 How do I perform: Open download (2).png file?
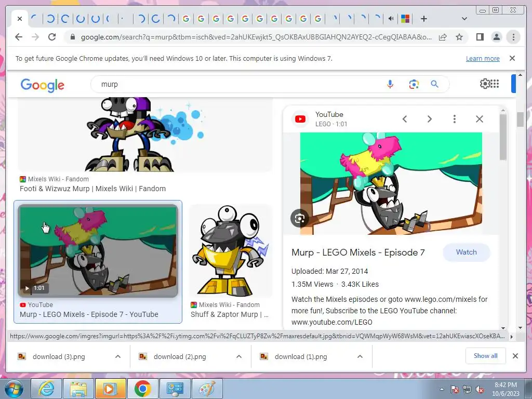tap(180, 356)
